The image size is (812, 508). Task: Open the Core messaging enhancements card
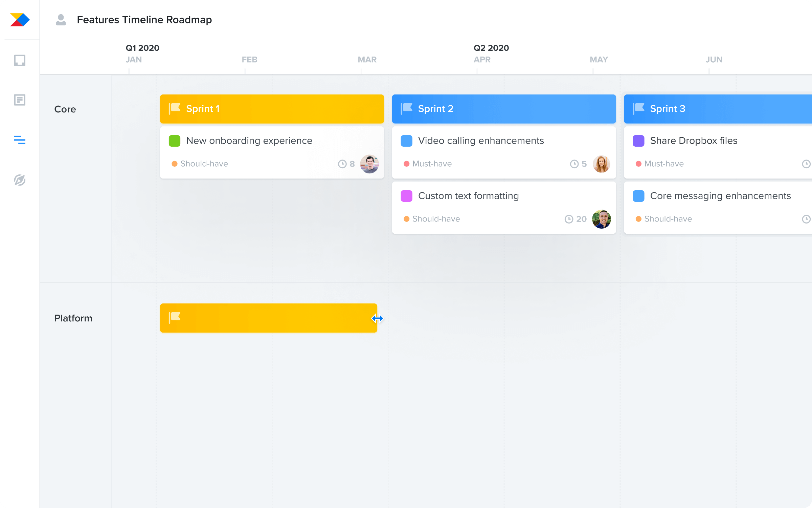point(718,208)
